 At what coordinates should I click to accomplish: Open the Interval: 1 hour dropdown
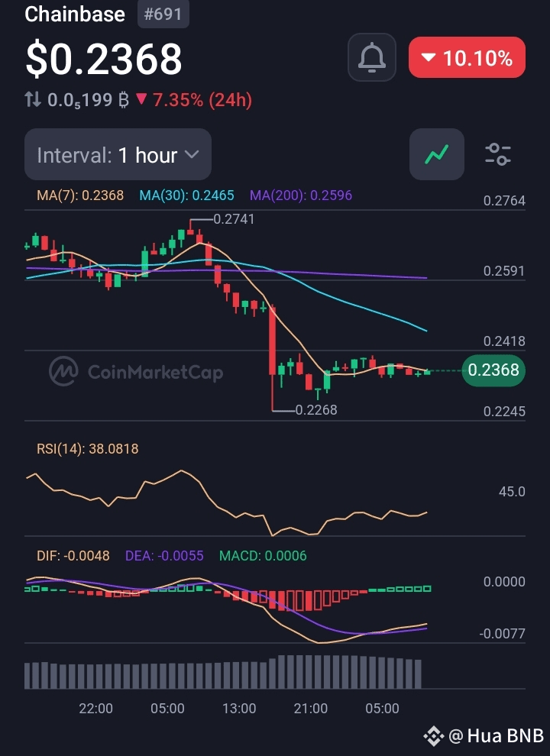(118, 155)
